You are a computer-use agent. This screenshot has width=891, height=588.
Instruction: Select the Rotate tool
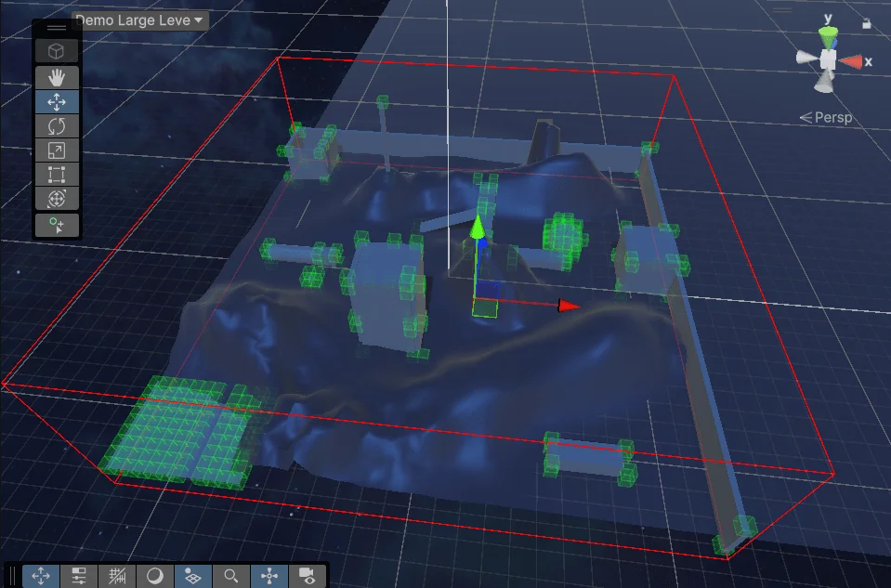(x=56, y=125)
